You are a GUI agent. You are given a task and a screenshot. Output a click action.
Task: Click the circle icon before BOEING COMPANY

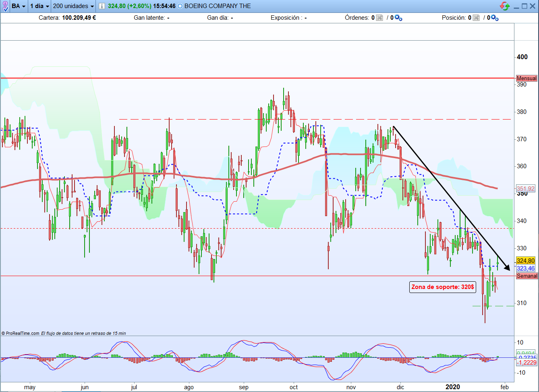pyautogui.click(x=180, y=6)
